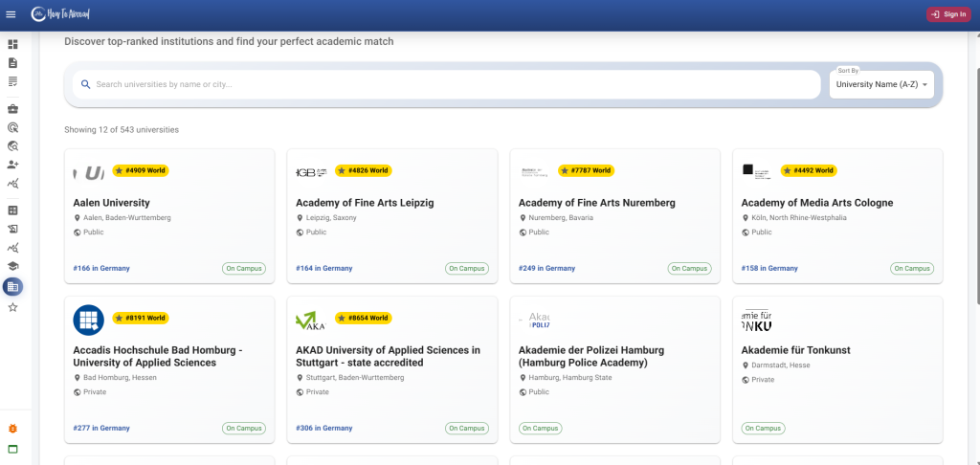Open the chart-search icon beneath add person icon
This screenshot has height=465, width=980.
12,183
